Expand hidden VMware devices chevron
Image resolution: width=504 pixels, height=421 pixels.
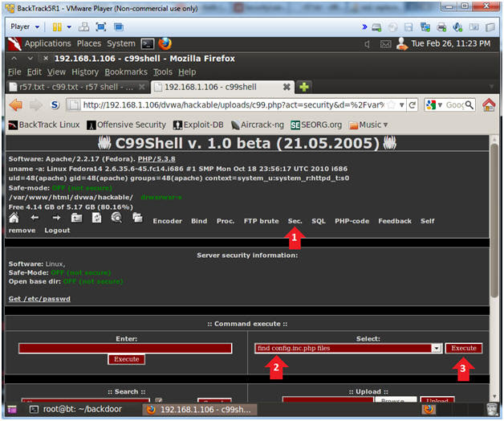[x=364, y=27]
